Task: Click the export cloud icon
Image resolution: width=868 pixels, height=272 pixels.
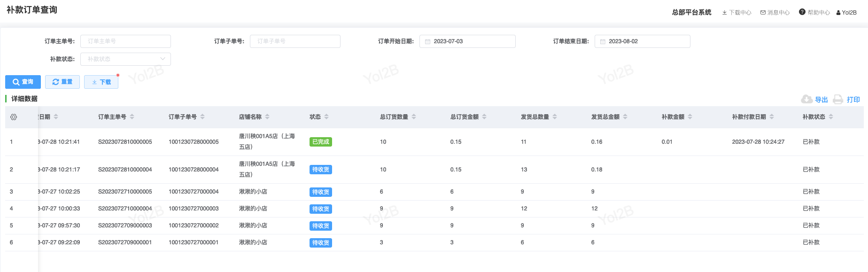Action: click(806, 99)
